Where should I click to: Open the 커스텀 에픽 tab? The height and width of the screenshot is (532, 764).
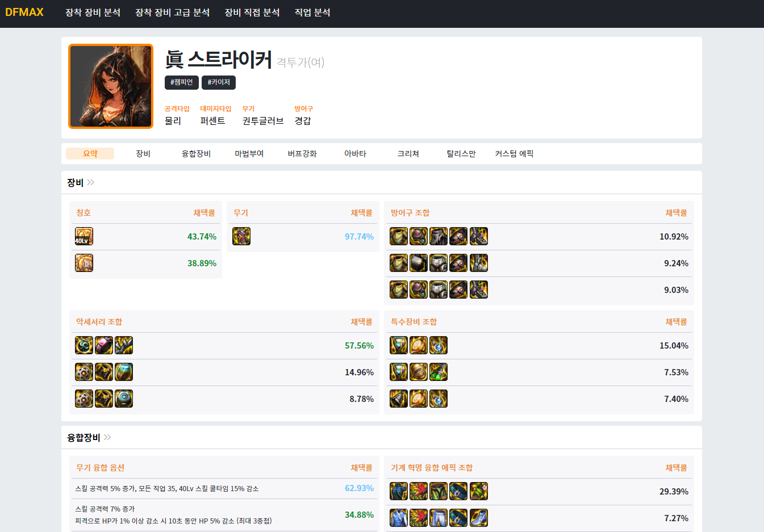coord(514,154)
